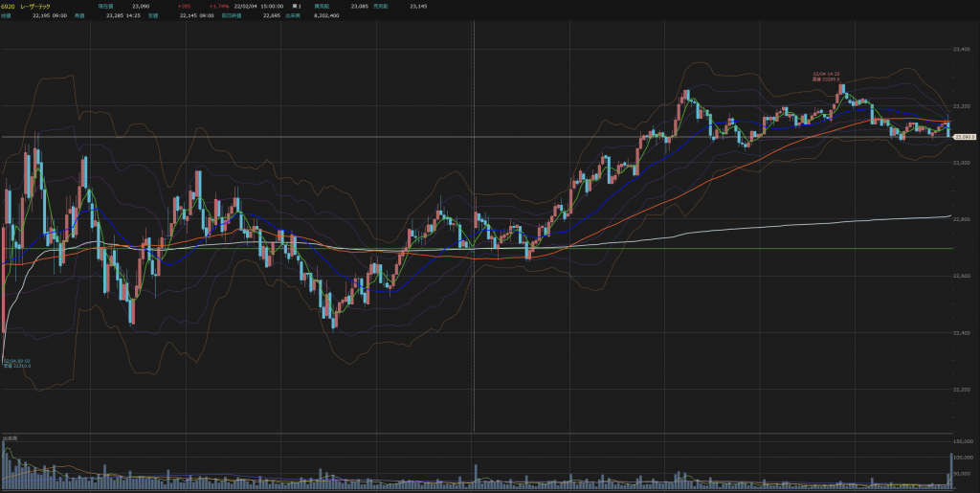This screenshot has height=493, width=980.
Task: Click the 売気配 ask price value 23,145
Action: coord(418,7)
